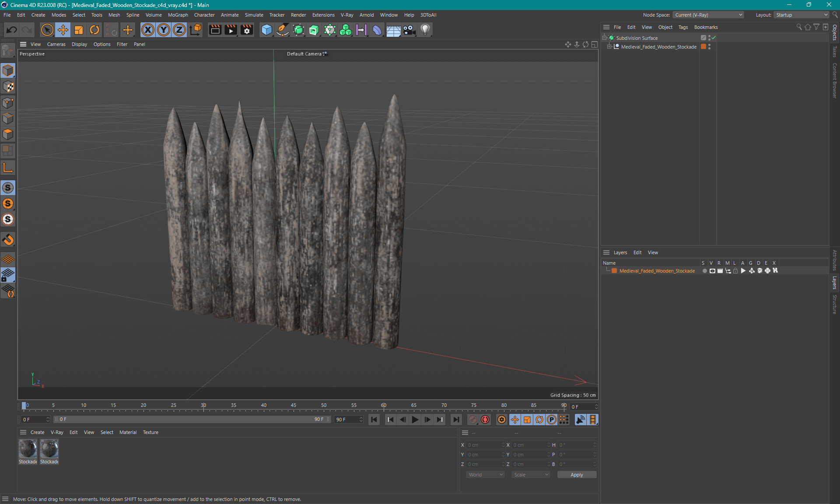Collapse the Subdivision Surface tree item

[x=605, y=38]
